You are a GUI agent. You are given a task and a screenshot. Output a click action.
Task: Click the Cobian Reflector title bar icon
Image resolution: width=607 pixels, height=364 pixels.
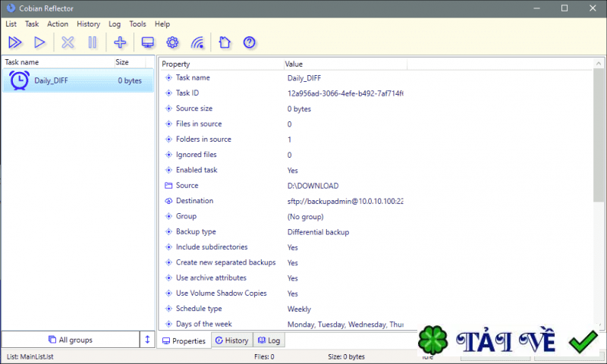11,8
